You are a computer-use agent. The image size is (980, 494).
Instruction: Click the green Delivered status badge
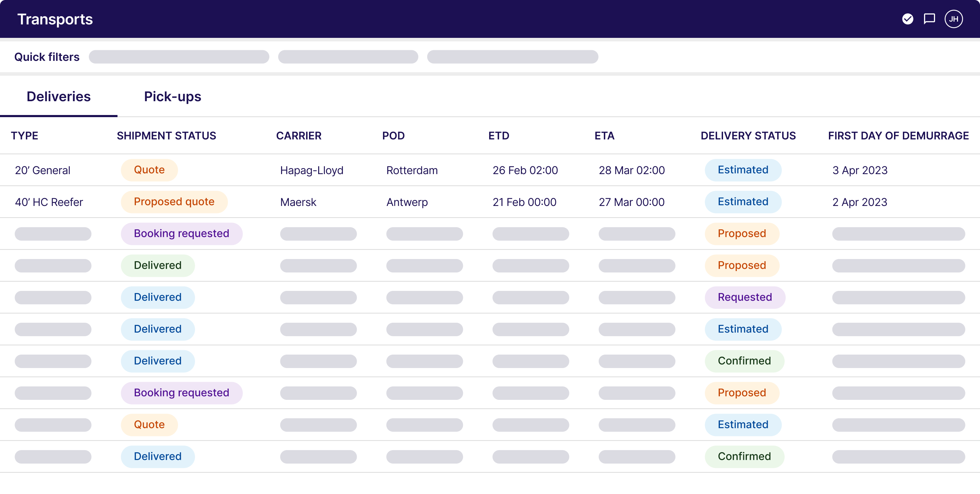(157, 265)
